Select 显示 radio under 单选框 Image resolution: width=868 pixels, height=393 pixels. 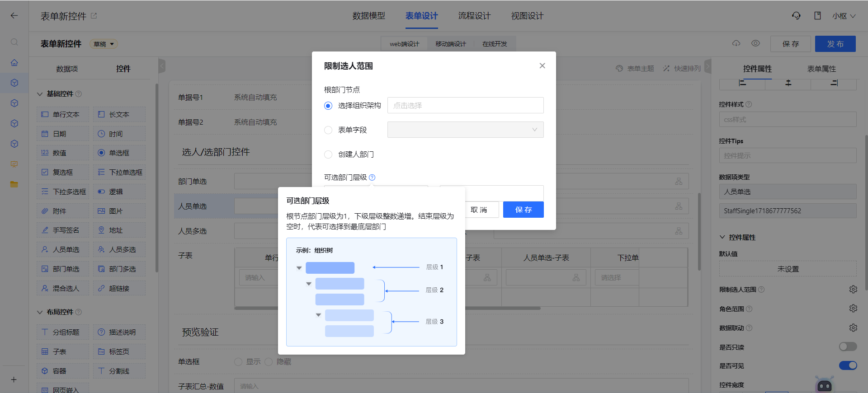pyautogui.click(x=238, y=362)
